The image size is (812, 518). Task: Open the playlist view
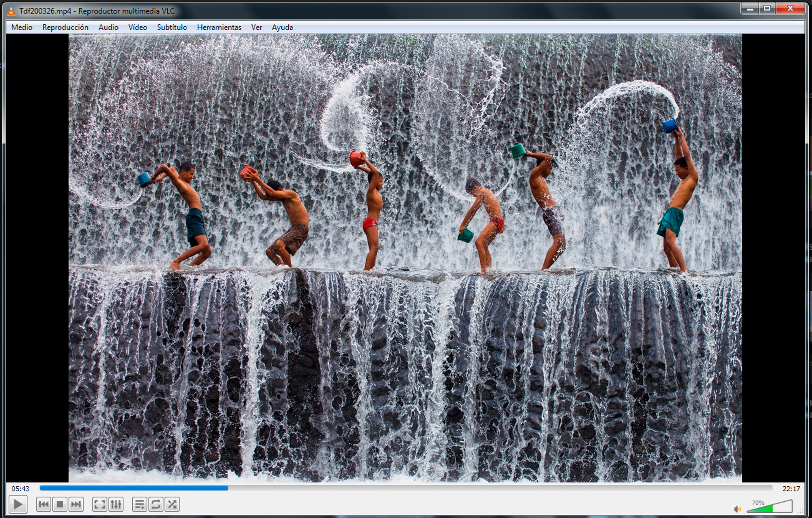pyautogui.click(x=139, y=505)
